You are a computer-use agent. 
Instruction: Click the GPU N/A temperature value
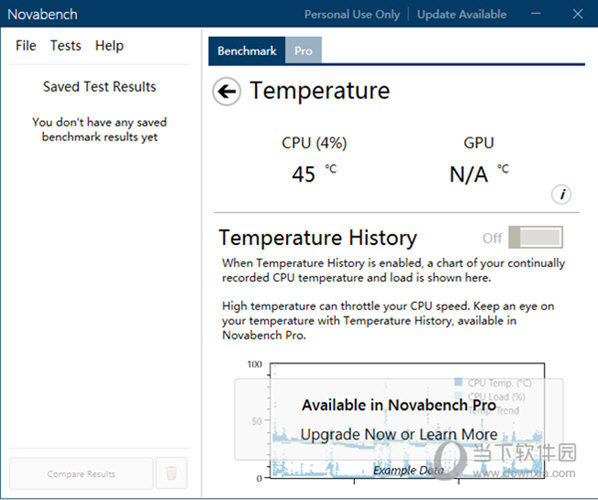pyautogui.click(x=479, y=174)
